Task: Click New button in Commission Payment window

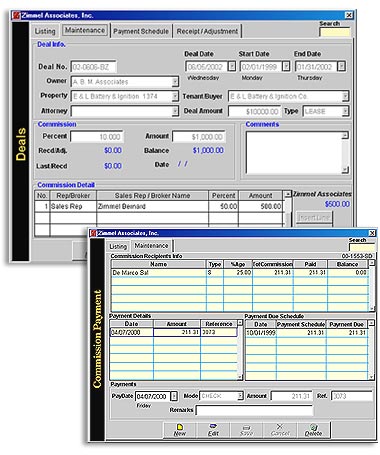Action: [180, 430]
